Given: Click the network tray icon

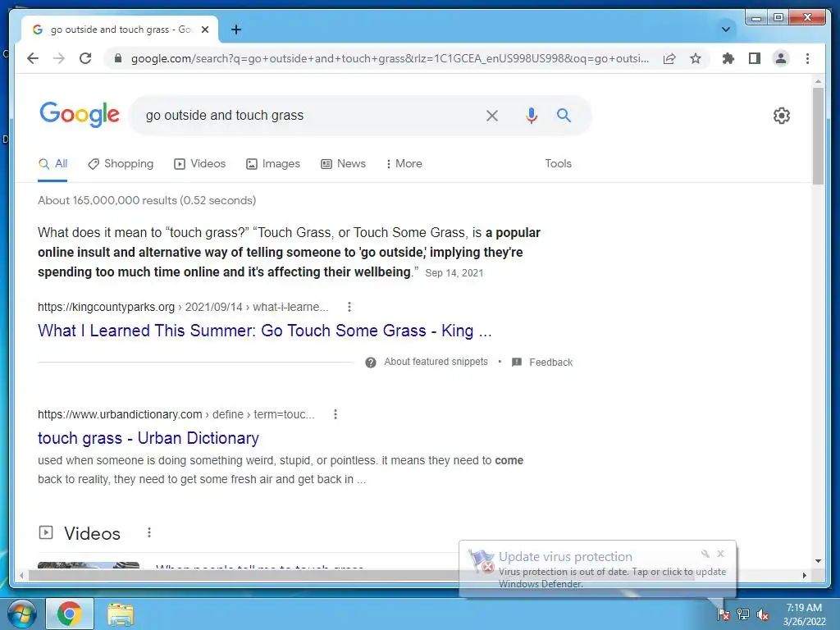Looking at the screenshot, I should (x=743, y=614).
